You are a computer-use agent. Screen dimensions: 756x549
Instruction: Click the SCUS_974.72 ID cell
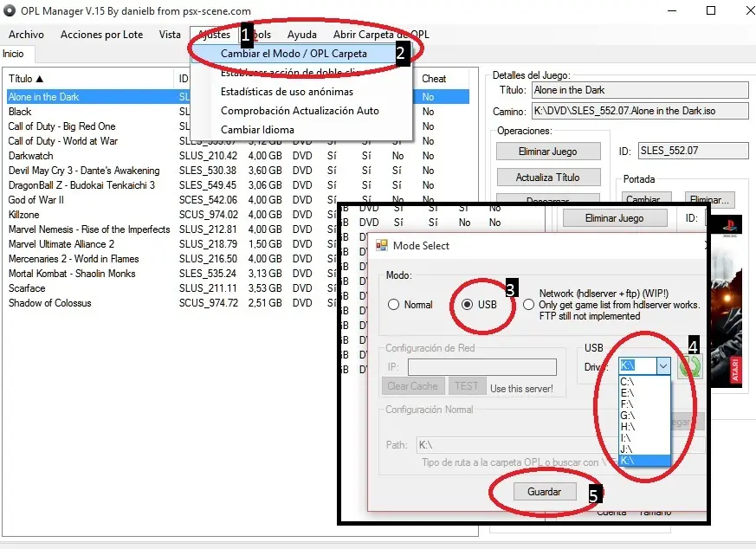click(x=209, y=303)
